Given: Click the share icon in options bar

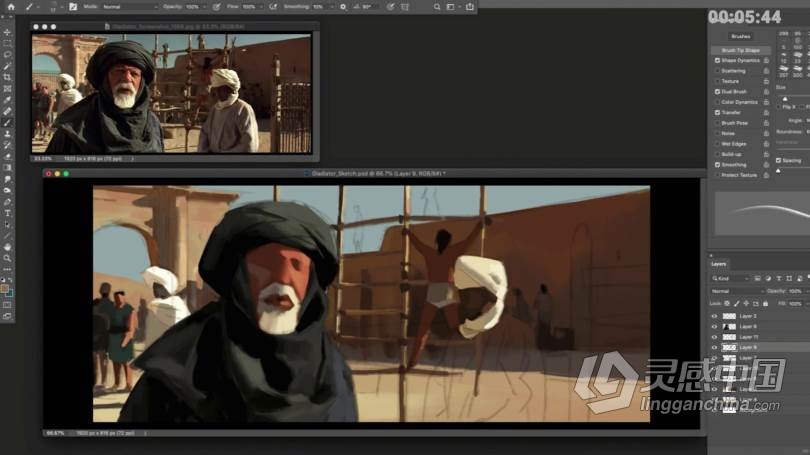Looking at the screenshot, I should (x=470, y=7).
